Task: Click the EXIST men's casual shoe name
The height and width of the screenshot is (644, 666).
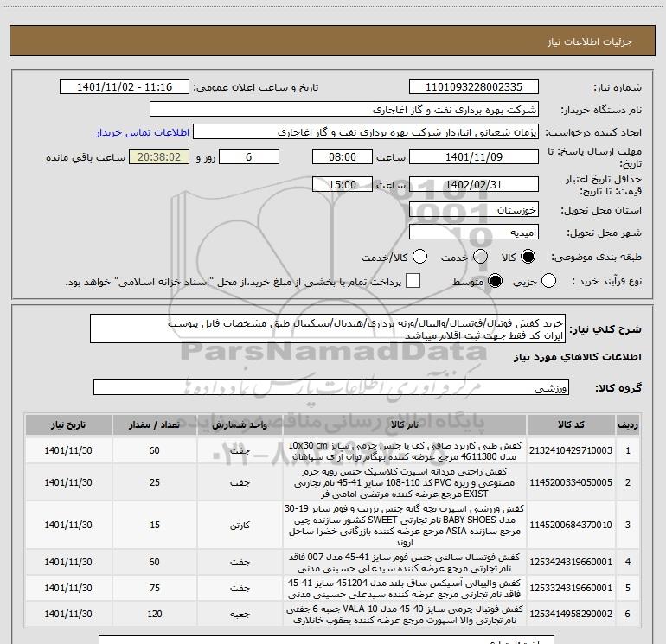Action: 405,482
